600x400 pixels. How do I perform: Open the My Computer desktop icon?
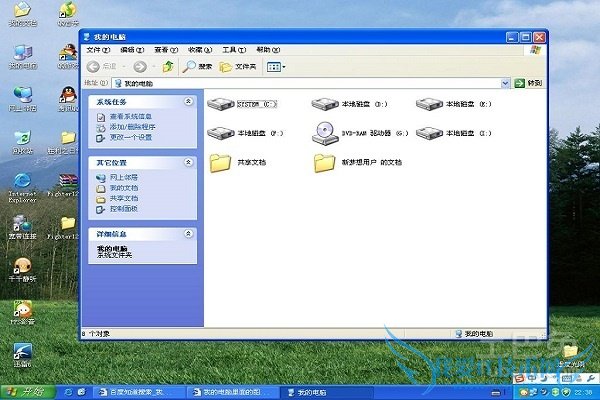coord(23,57)
